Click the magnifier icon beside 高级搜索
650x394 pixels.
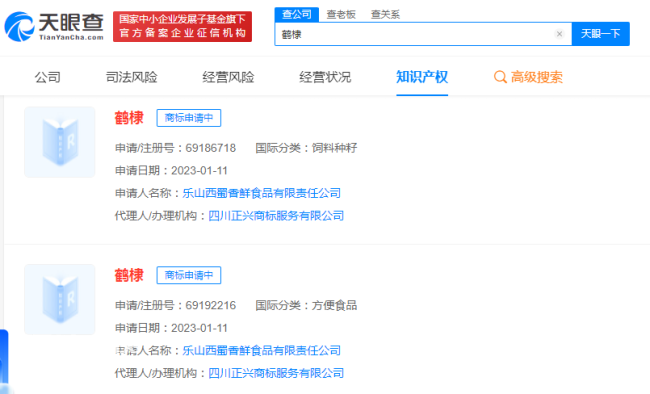pyautogui.click(x=500, y=77)
